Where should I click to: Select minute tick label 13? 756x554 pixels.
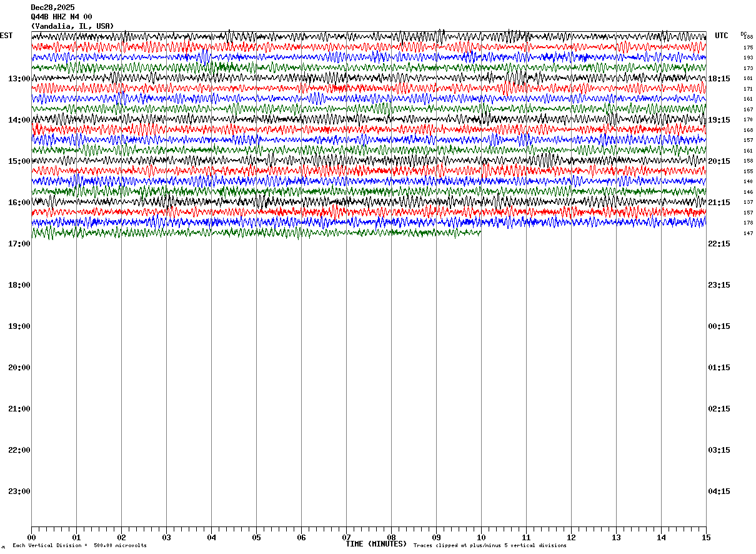tap(616, 538)
